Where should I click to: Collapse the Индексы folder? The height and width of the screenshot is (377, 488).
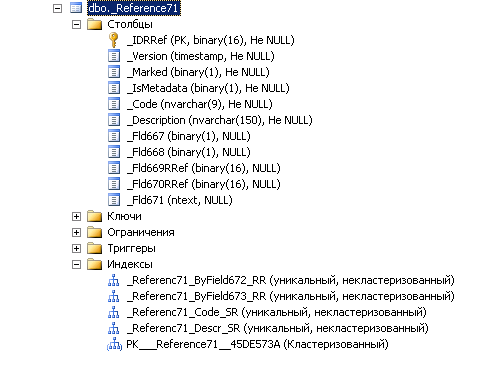[x=76, y=264]
